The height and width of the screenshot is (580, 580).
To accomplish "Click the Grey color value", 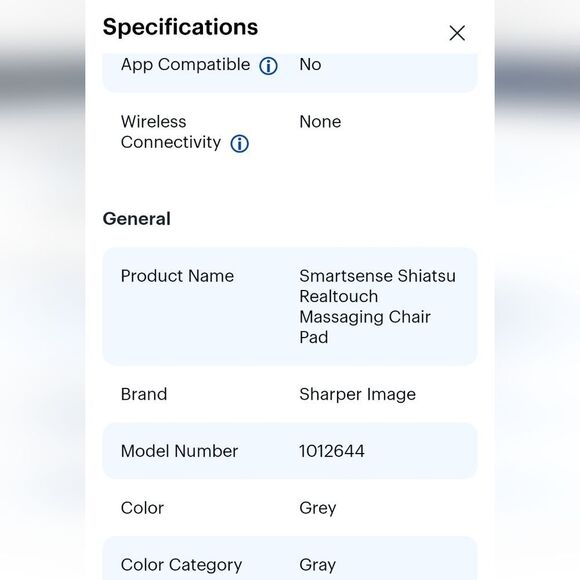I will click(x=318, y=509).
